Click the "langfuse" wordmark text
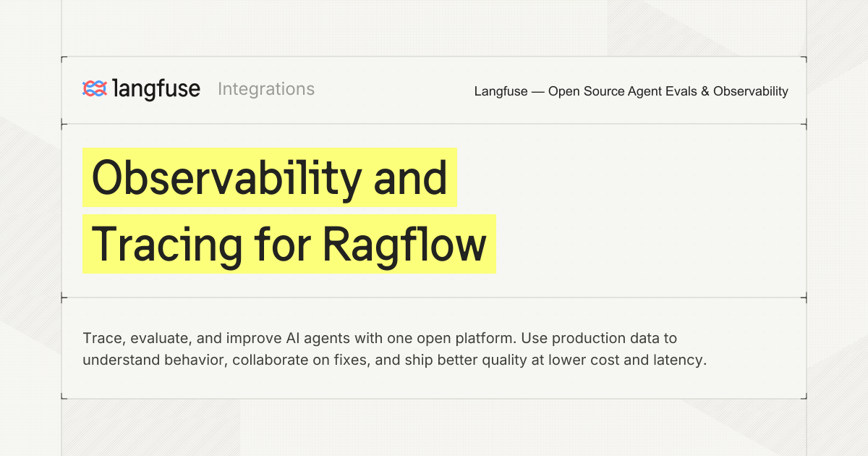 click(x=156, y=89)
